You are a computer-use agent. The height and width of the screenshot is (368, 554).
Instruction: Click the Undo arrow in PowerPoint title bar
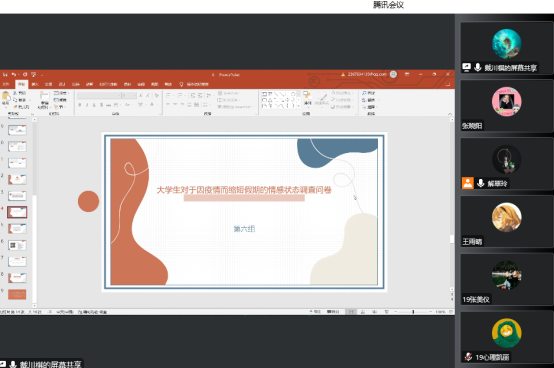click(x=14, y=75)
